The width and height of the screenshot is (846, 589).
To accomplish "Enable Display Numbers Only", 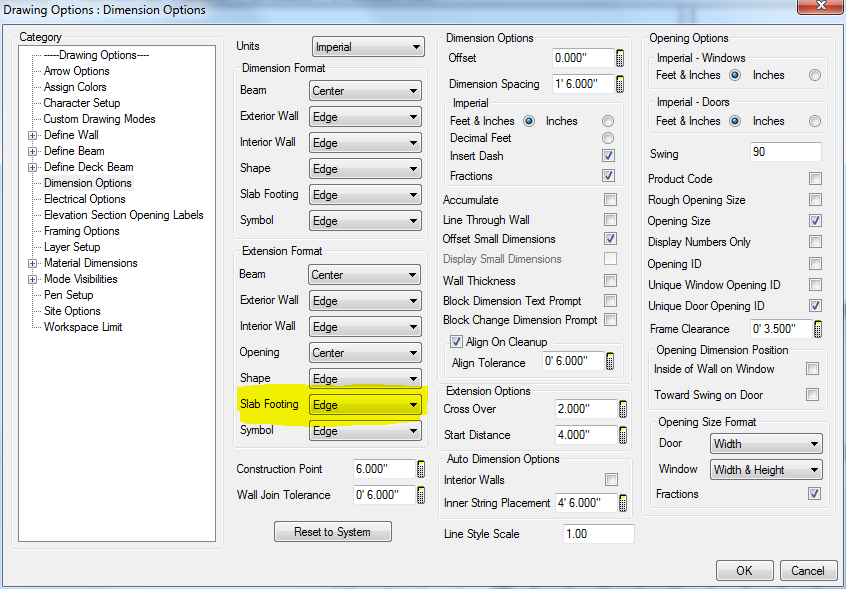I will click(x=815, y=242).
